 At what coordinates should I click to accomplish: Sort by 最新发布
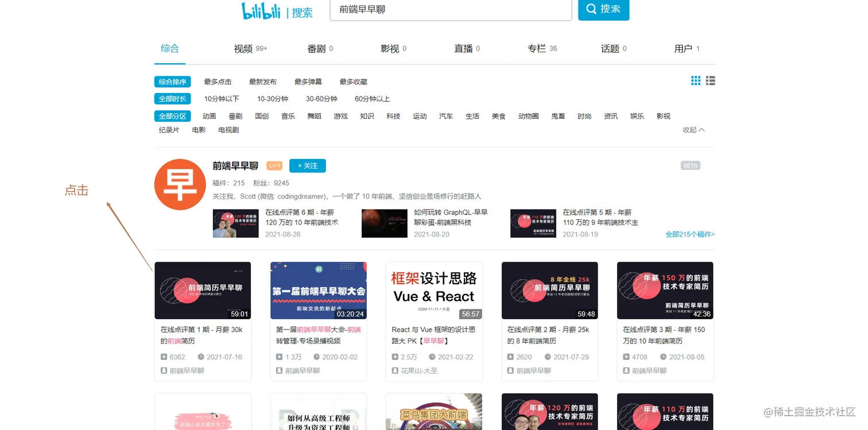click(263, 82)
